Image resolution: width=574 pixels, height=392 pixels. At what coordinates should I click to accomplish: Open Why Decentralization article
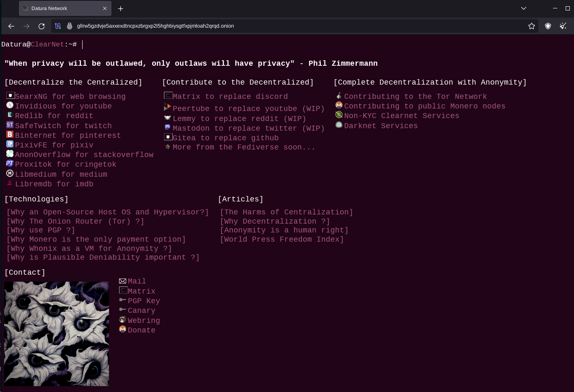(275, 222)
